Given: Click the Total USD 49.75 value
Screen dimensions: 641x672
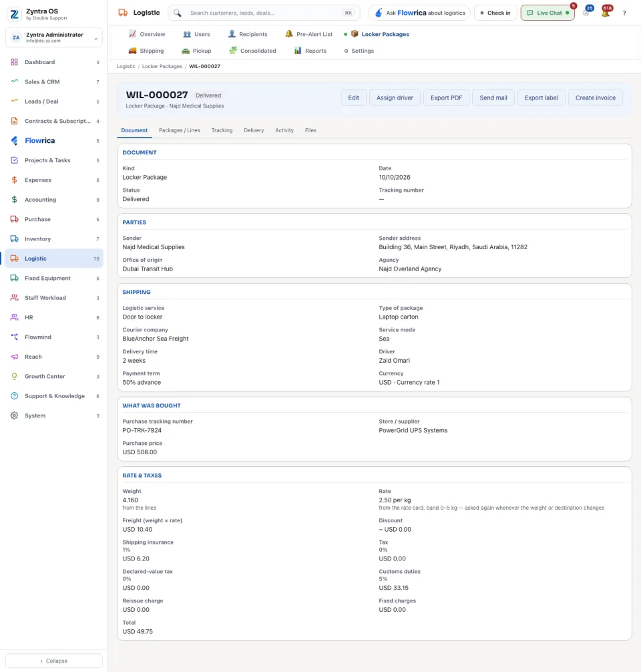Looking at the screenshot, I should 138,631.
